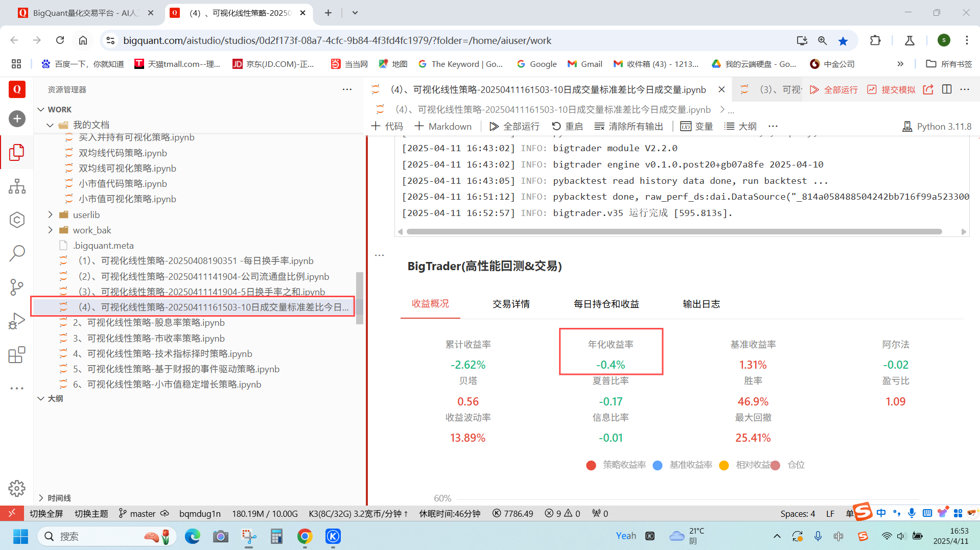Click 清除所有输出 in notebook toolbar
Image resolution: width=980 pixels, height=550 pixels.
point(629,126)
